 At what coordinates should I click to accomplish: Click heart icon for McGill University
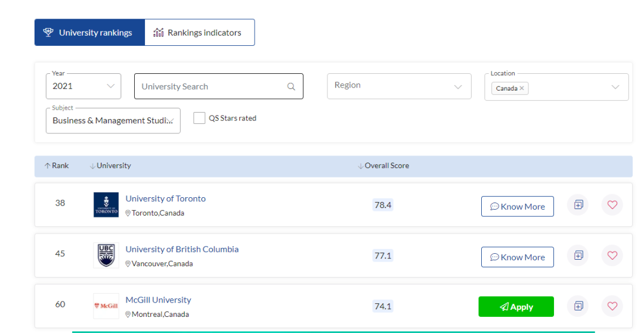click(612, 306)
